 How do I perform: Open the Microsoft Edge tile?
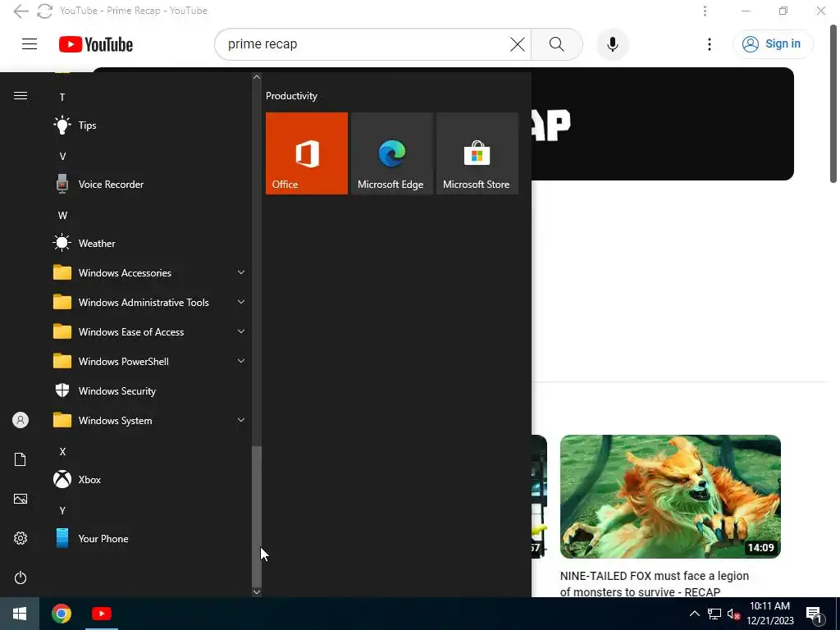(x=391, y=153)
